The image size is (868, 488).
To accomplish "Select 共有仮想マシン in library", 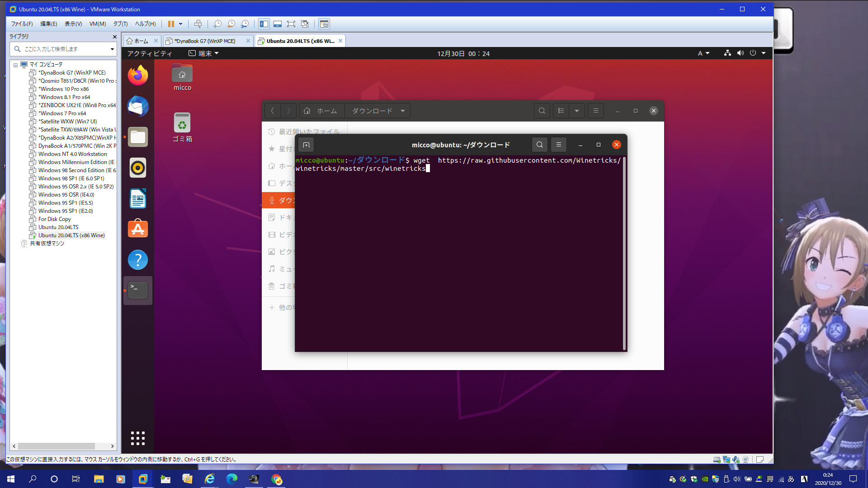I will 47,244.
